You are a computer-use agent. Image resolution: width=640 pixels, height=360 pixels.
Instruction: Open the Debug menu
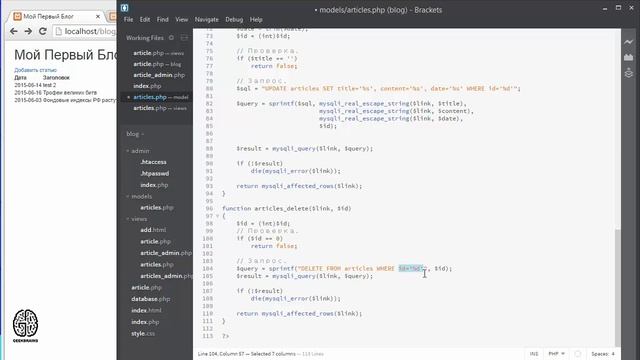pyautogui.click(x=234, y=19)
